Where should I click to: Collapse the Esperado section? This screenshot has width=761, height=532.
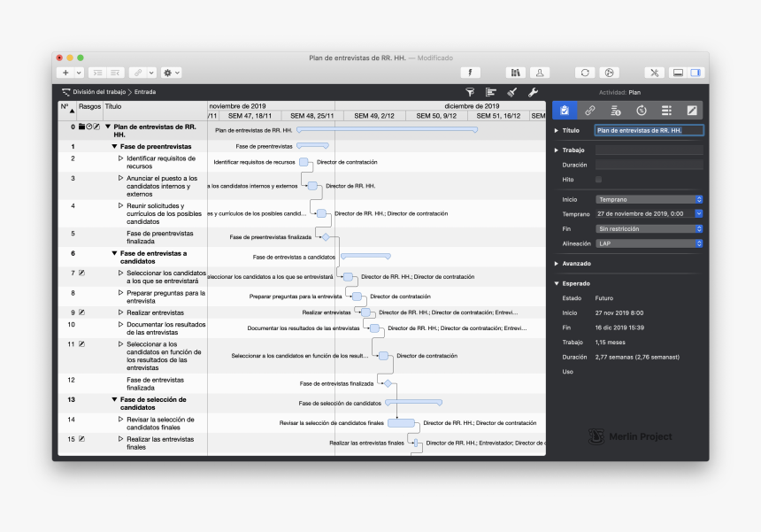557,283
